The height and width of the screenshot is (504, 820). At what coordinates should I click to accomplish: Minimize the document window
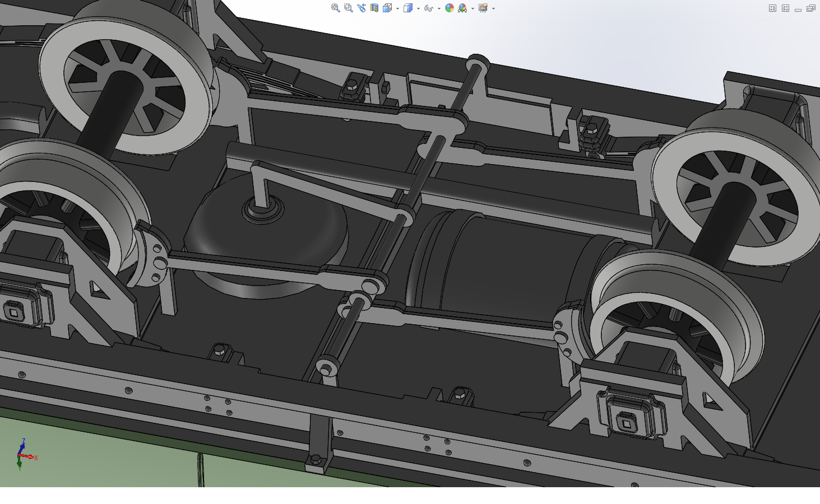[x=798, y=9]
